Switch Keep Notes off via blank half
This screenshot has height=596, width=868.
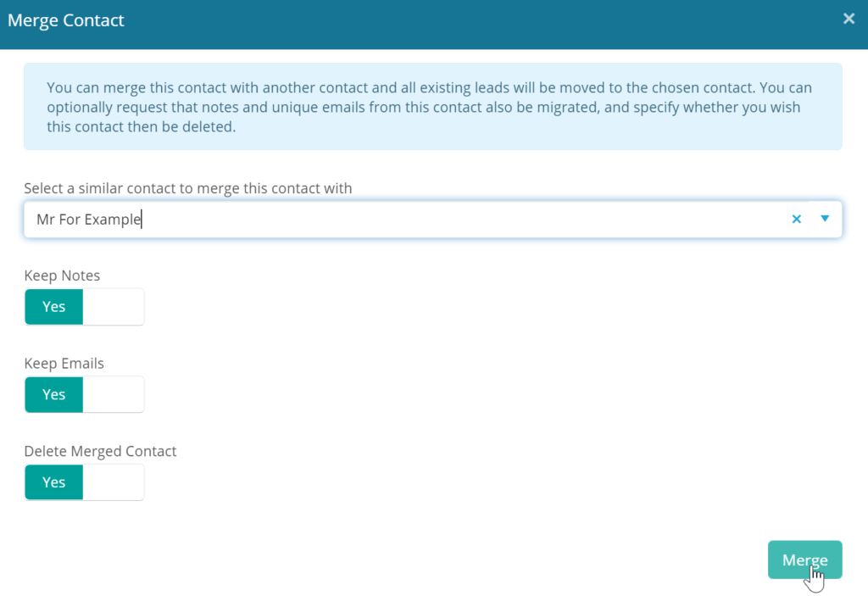click(114, 307)
